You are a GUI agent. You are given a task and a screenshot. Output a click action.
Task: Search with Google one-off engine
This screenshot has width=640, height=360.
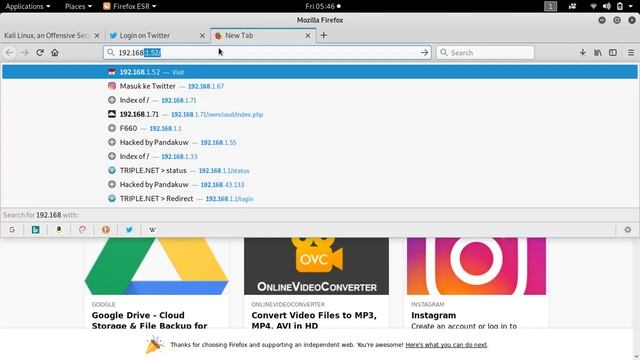(x=12, y=230)
